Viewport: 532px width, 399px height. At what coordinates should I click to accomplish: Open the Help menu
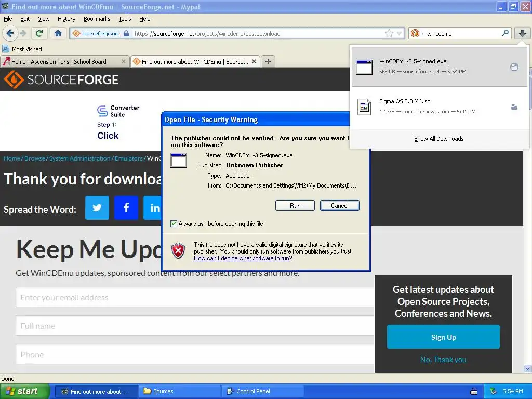pos(145,19)
